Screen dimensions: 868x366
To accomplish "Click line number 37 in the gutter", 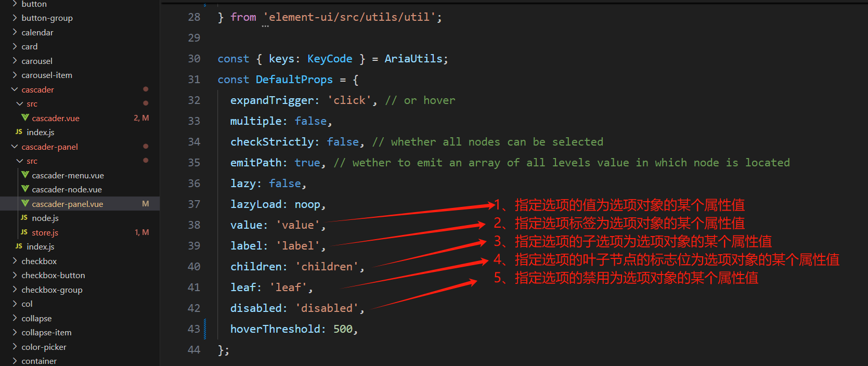I will (x=194, y=204).
